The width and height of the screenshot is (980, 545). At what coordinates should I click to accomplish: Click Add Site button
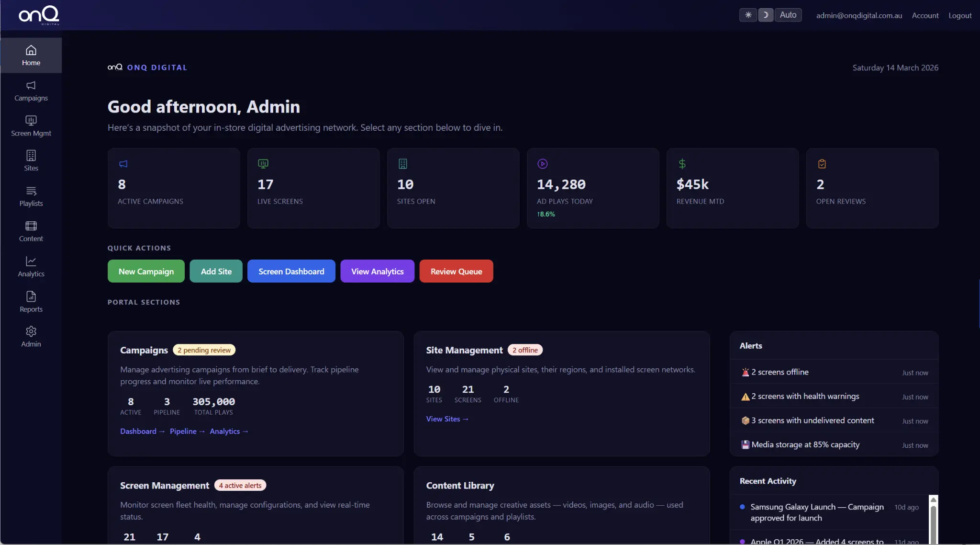[216, 271]
